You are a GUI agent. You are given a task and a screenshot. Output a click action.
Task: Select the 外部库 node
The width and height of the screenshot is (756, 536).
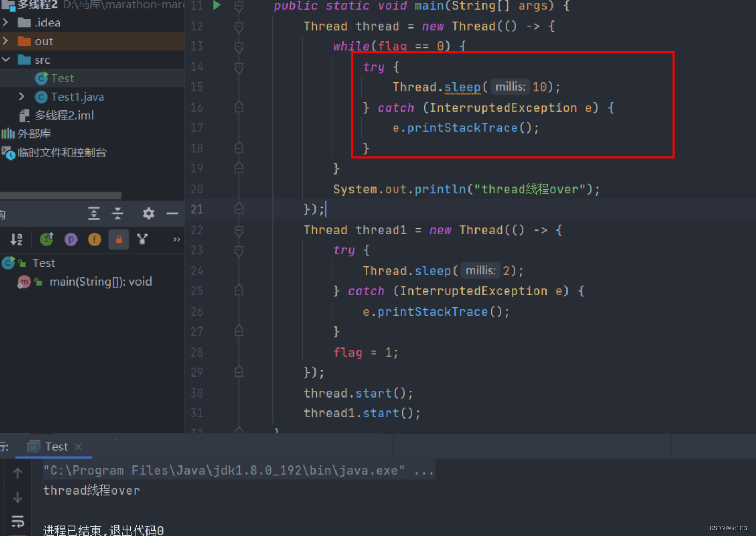click(x=34, y=134)
